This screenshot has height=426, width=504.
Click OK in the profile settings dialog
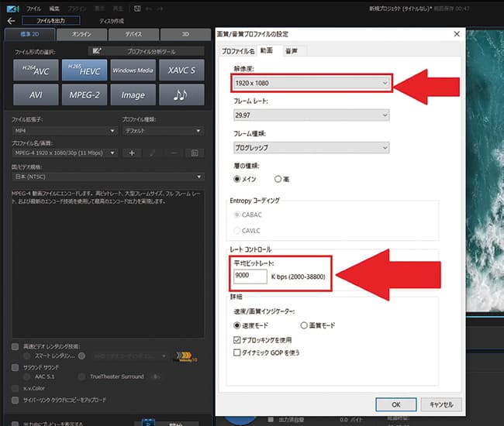(396, 404)
